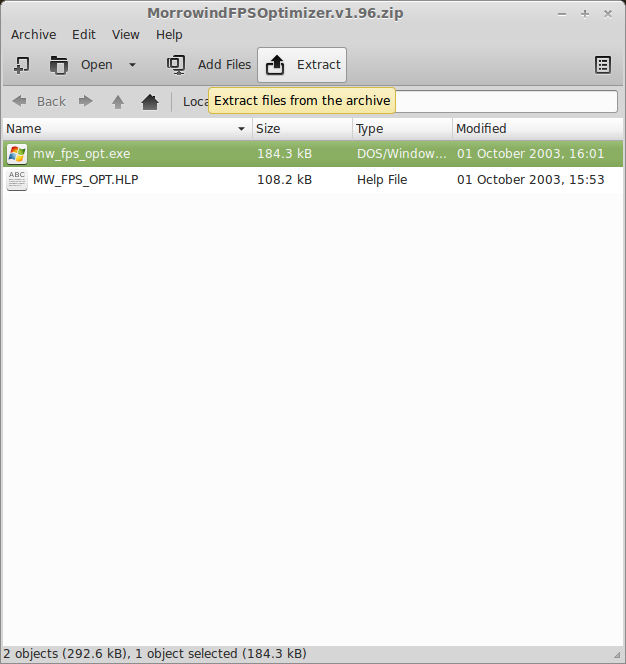Click the window resize grip corner
This screenshot has width=626, height=664.
click(x=617, y=656)
